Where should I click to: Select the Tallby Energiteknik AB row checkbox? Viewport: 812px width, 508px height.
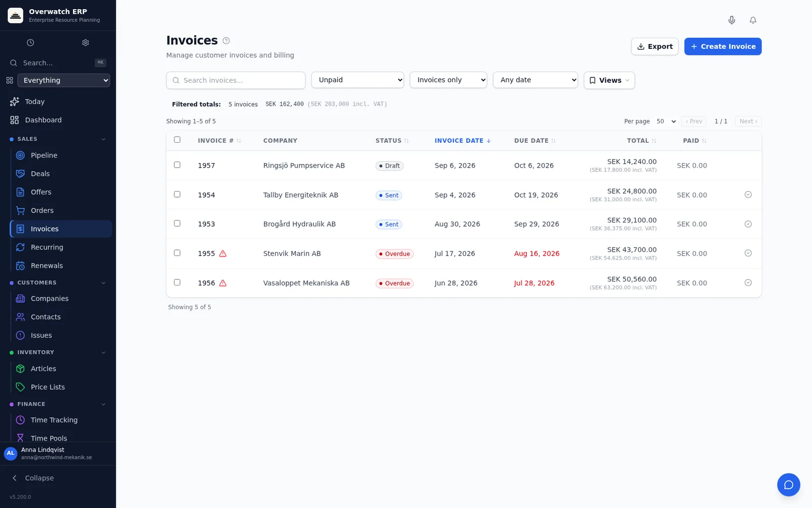click(x=177, y=194)
